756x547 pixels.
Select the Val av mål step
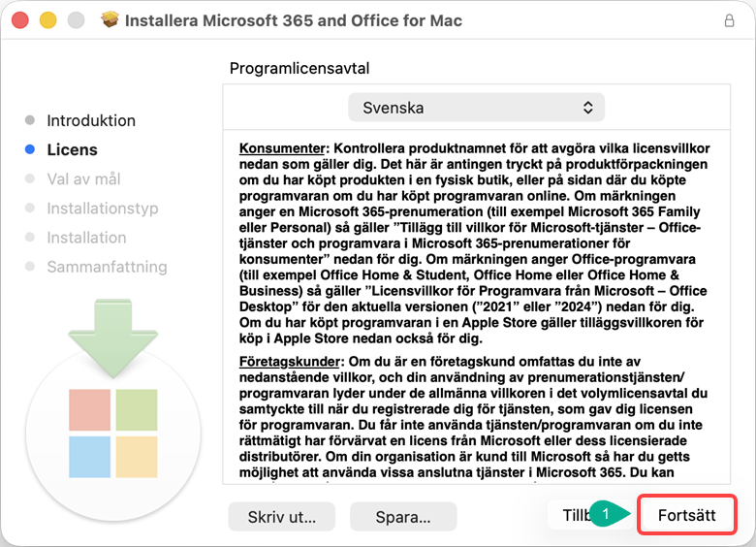(x=83, y=179)
